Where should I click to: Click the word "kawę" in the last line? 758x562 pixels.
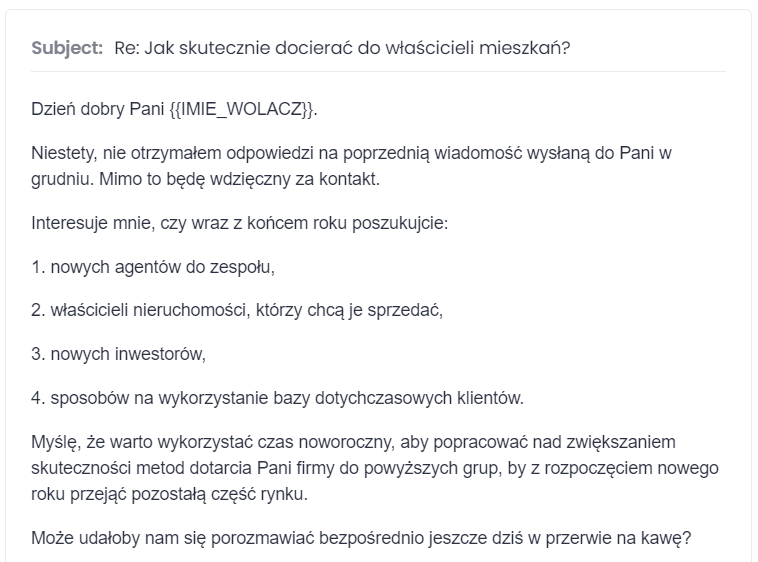pos(666,538)
